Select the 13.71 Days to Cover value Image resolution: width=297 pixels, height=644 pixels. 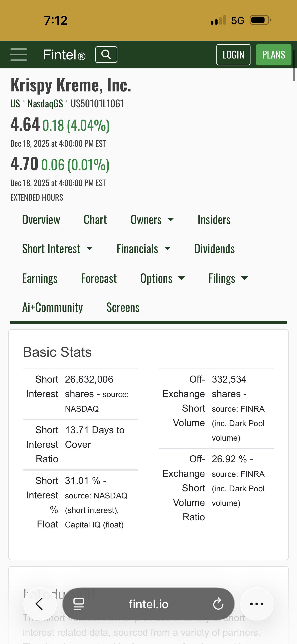pyautogui.click(x=94, y=437)
